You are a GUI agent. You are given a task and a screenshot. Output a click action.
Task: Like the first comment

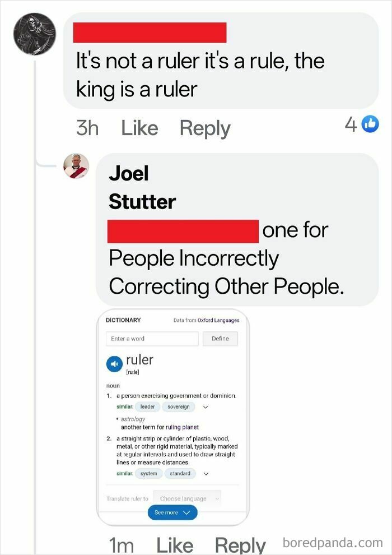tap(139, 127)
